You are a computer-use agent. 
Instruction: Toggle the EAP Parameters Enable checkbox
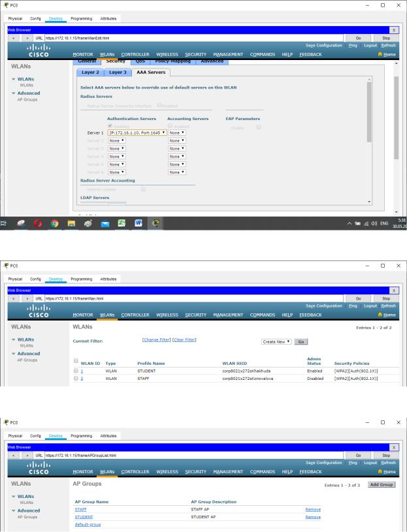259,127
